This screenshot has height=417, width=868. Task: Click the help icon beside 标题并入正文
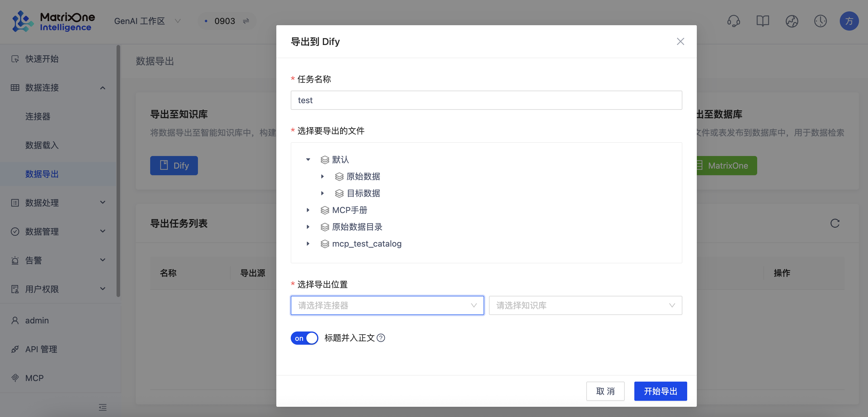[x=381, y=338]
